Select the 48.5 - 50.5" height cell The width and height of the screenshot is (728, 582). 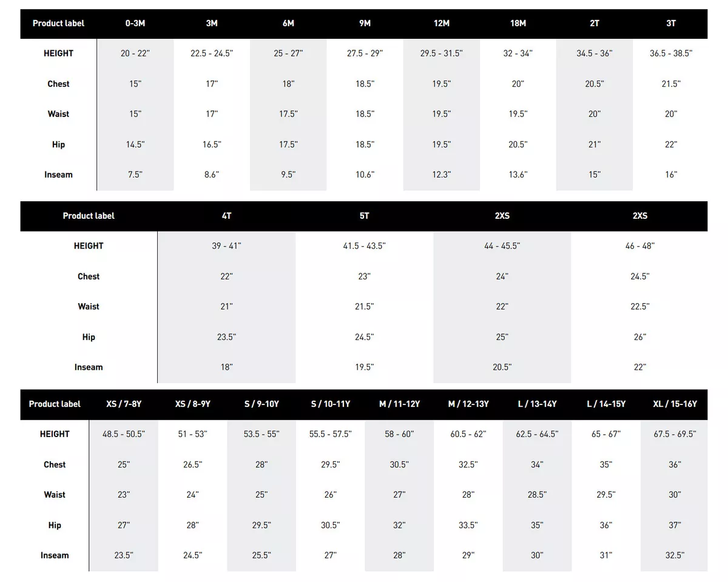coord(124,434)
